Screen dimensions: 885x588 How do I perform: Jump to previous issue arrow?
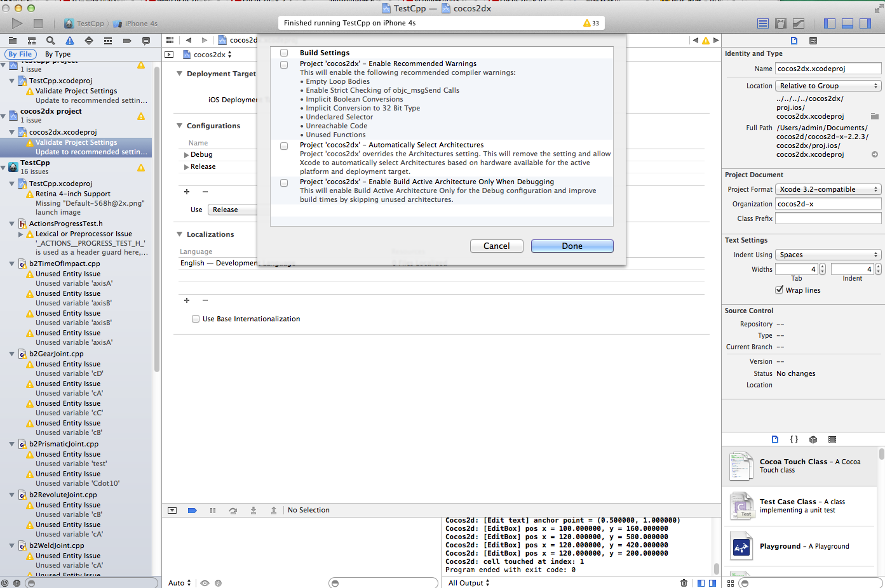(695, 40)
